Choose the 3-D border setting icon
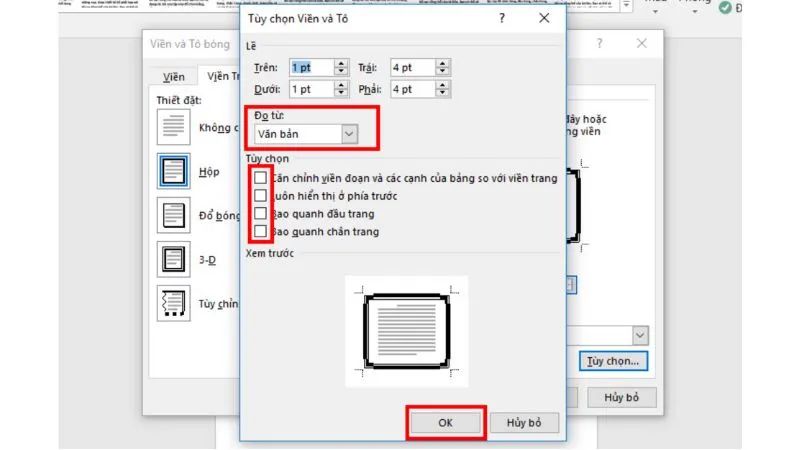 173,259
